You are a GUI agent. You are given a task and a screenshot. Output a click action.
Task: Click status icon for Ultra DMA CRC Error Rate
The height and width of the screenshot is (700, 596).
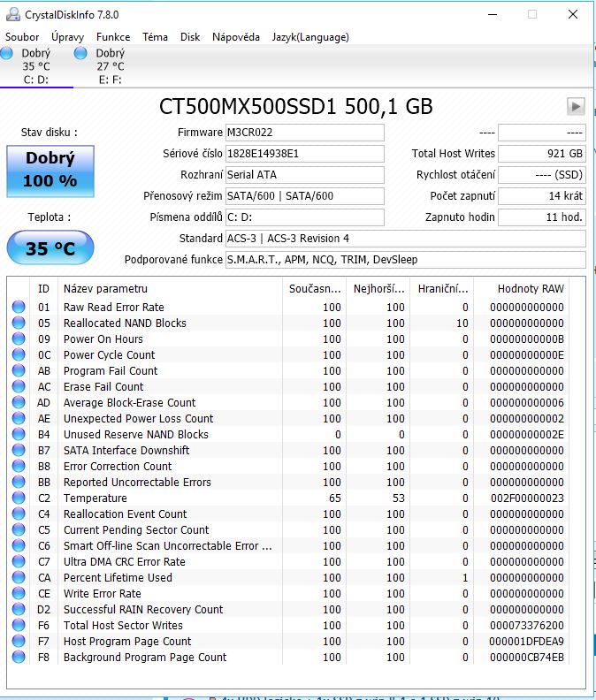(19, 561)
